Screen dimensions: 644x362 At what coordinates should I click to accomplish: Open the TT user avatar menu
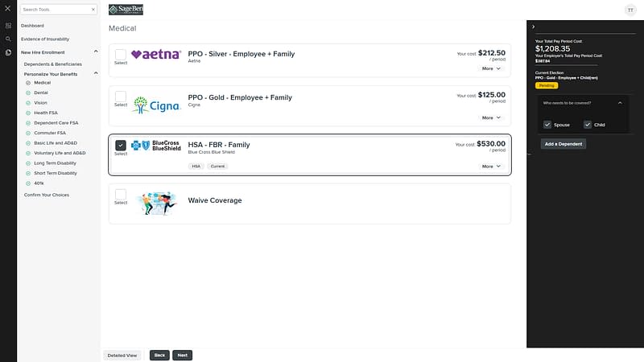click(x=630, y=10)
